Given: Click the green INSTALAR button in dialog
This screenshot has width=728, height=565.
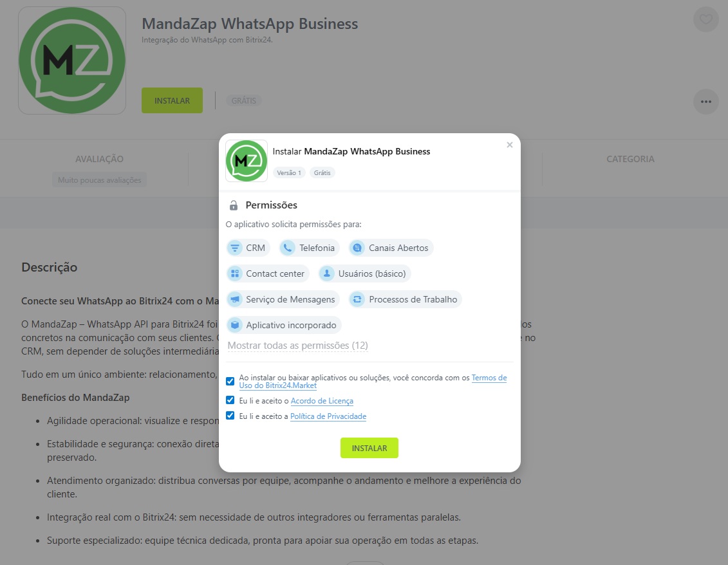Looking at the screenshot, I should (x=369, y=448).
